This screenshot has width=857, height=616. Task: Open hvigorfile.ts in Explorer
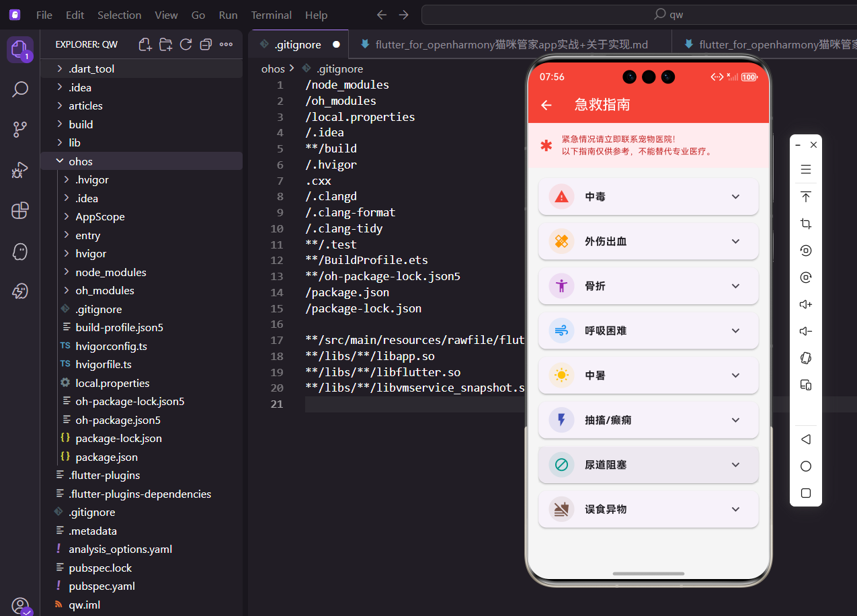(141, 364)
